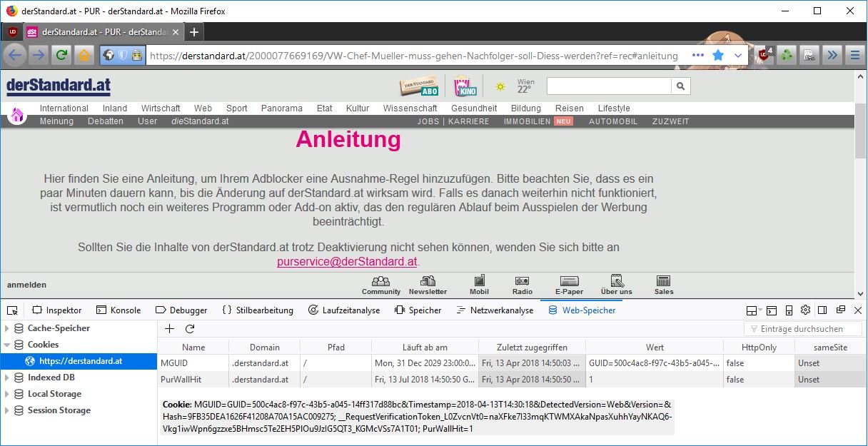Add a new cookie with the plus button
The width and height of the screenshot is (868, 446).
coord(169,329)
